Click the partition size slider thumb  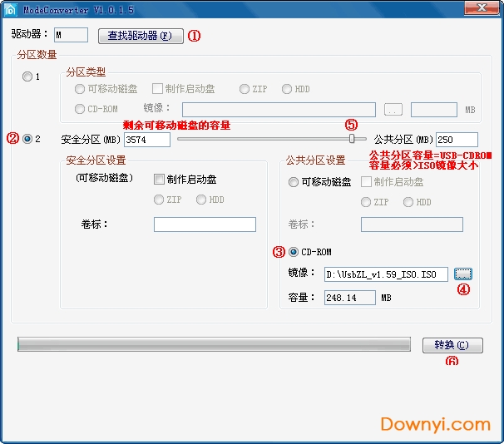pyautogui.click(x=352, y=139)
